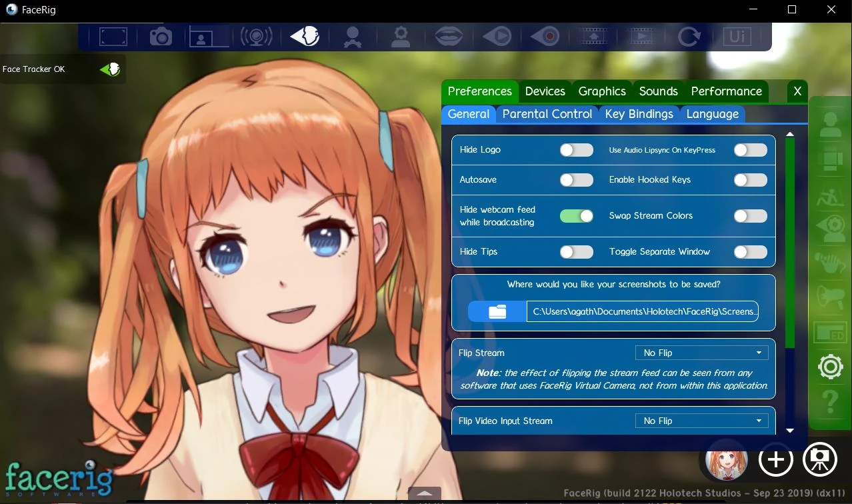Open the Key Bindings sub-tab
The image size is (852, 504).
[x=639, y=114]
